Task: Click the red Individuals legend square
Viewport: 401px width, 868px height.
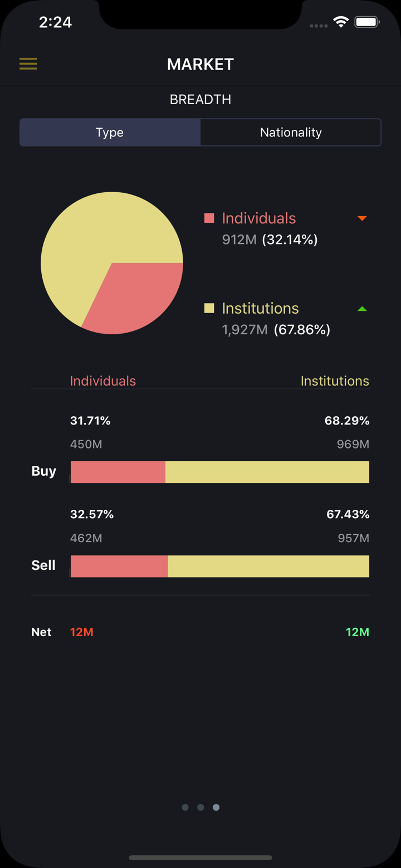Action: coord(209,218)
